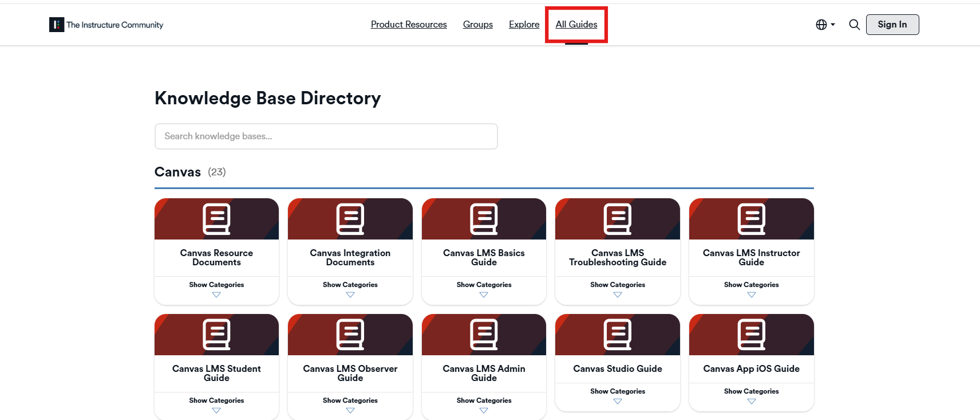The height and width of the screenshot is (420, 980).
Task: Click the Canvas LMS Instructor Guide book icon
Action: [x=752, y=219]
